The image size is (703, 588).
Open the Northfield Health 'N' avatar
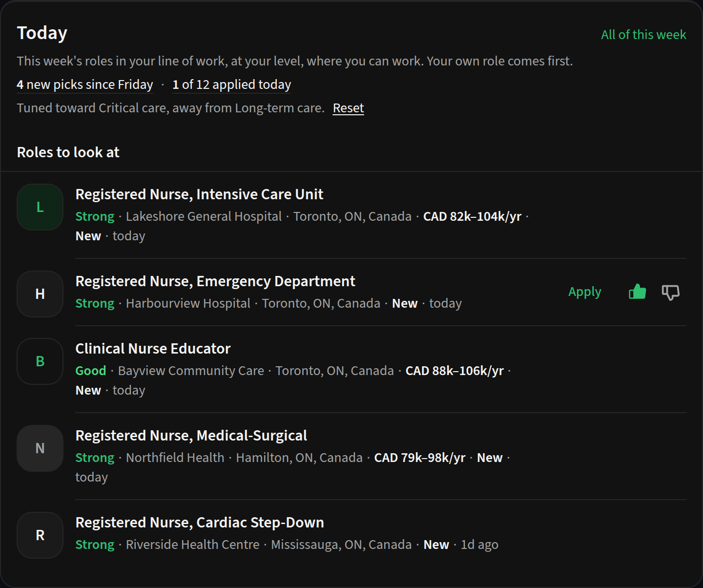(x=40, y=448)
